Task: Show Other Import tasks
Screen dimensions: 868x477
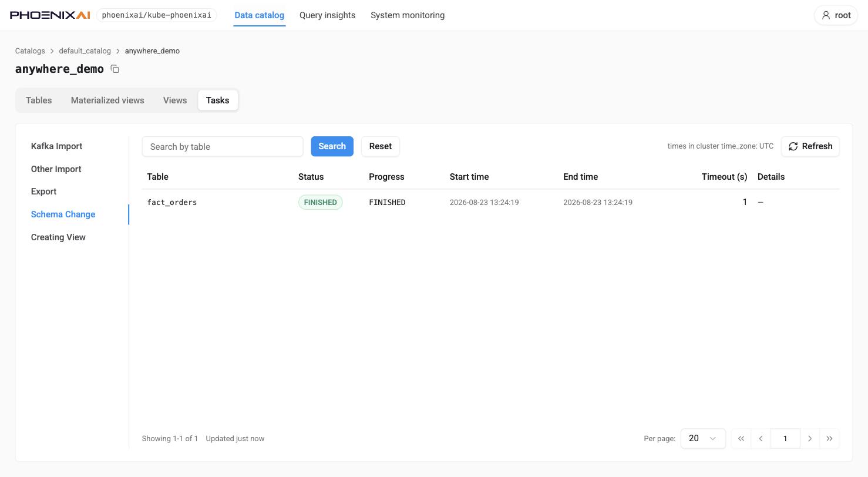Action: [56, 169]
